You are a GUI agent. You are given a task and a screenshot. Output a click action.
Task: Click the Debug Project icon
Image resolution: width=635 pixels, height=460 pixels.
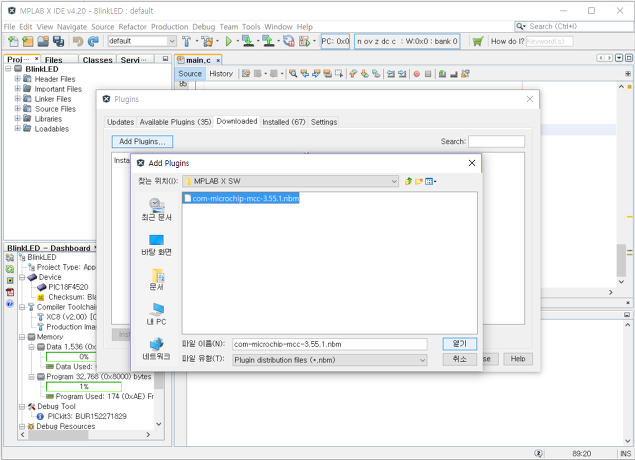[304, 41]
